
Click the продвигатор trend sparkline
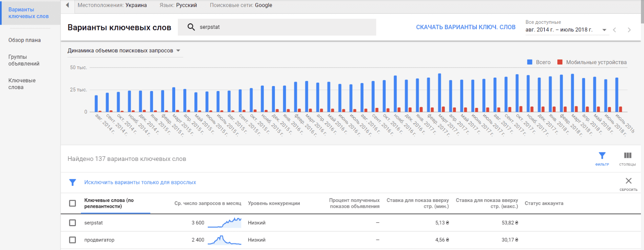click(x=224, y=240)
